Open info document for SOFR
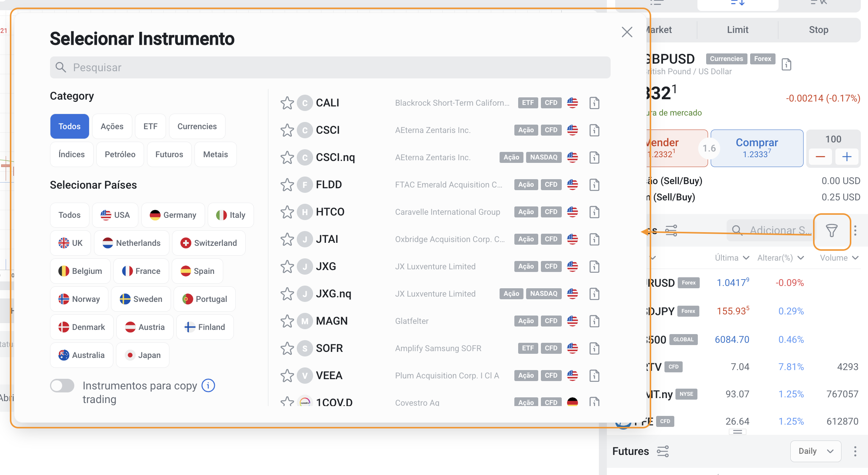Viewport: 868px width, 475px height. tap(594, 348)
